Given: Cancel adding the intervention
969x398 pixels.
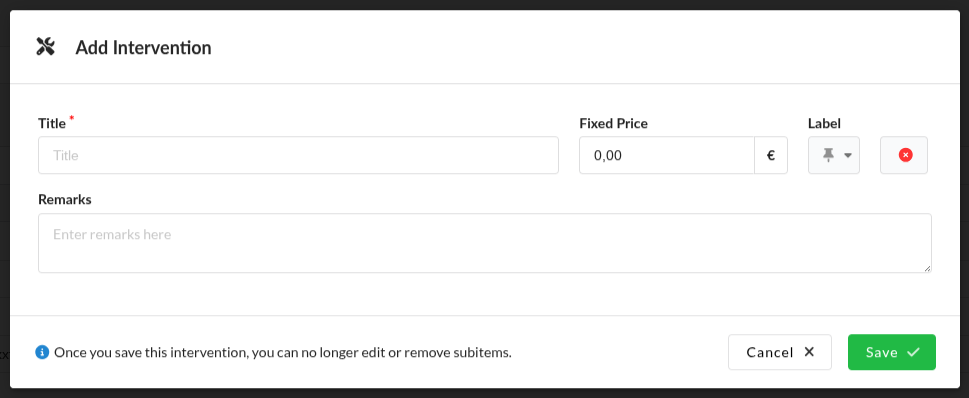Looking at the screenshot, I should [780, 352].
